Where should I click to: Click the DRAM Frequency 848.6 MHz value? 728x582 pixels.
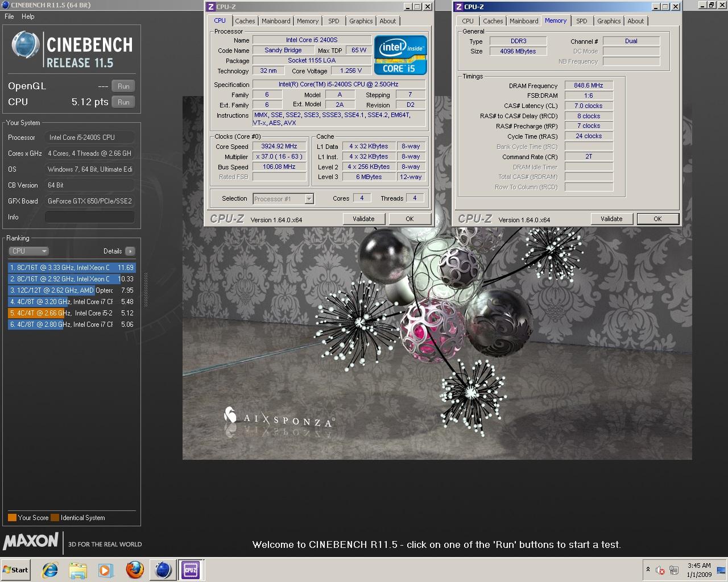(589, 86)
